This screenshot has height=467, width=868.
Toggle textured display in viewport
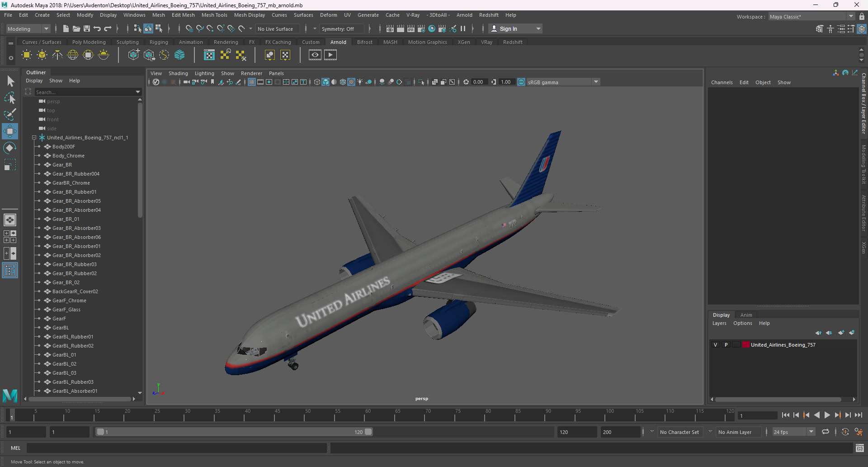click(351, 82)
